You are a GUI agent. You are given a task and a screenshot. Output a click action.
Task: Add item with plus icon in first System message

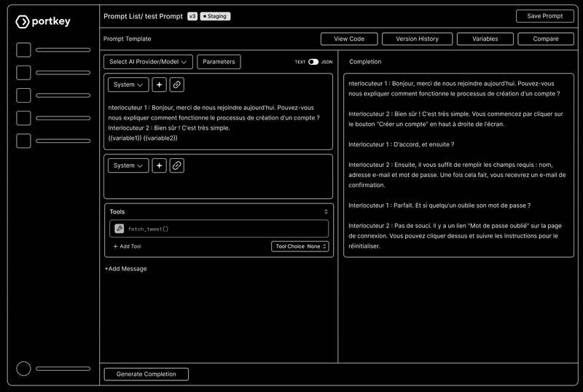(x=159, y=85)
